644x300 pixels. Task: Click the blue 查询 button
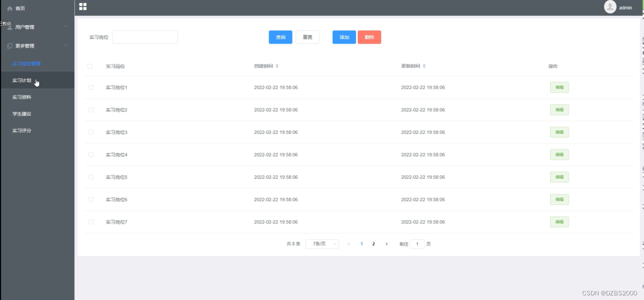(x=281, y=37)
